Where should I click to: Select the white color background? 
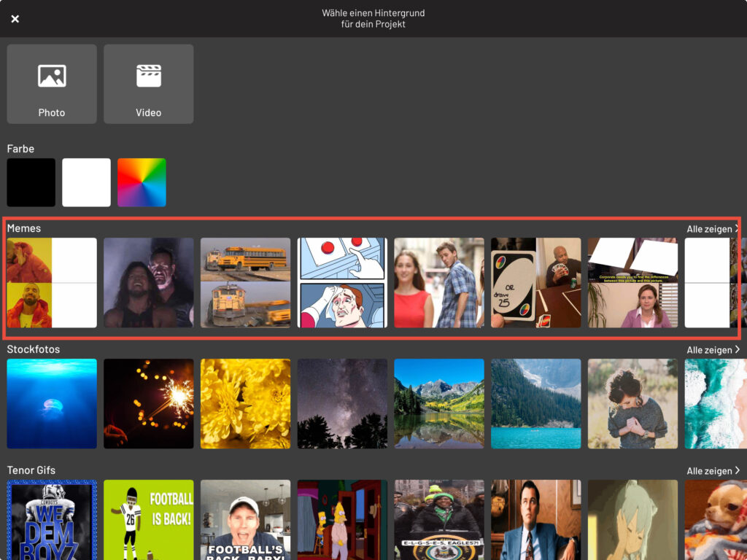(86, 182)
